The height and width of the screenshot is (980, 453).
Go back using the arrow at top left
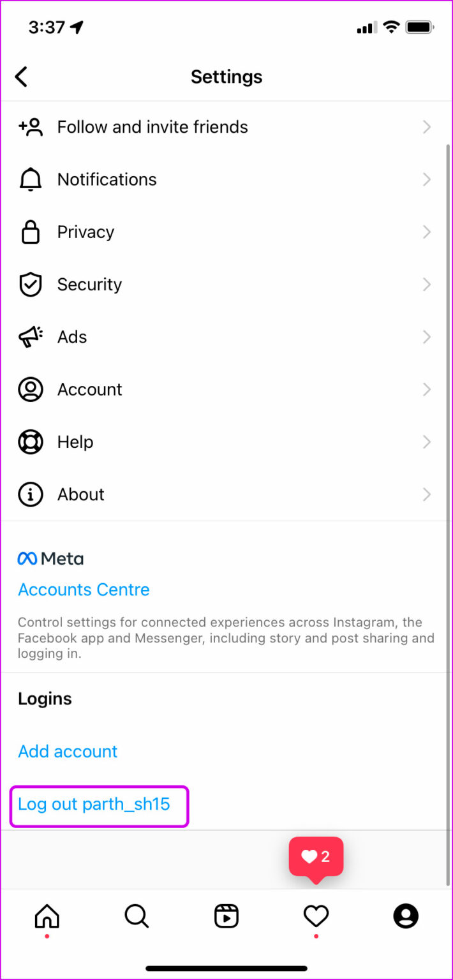point(21,76)
